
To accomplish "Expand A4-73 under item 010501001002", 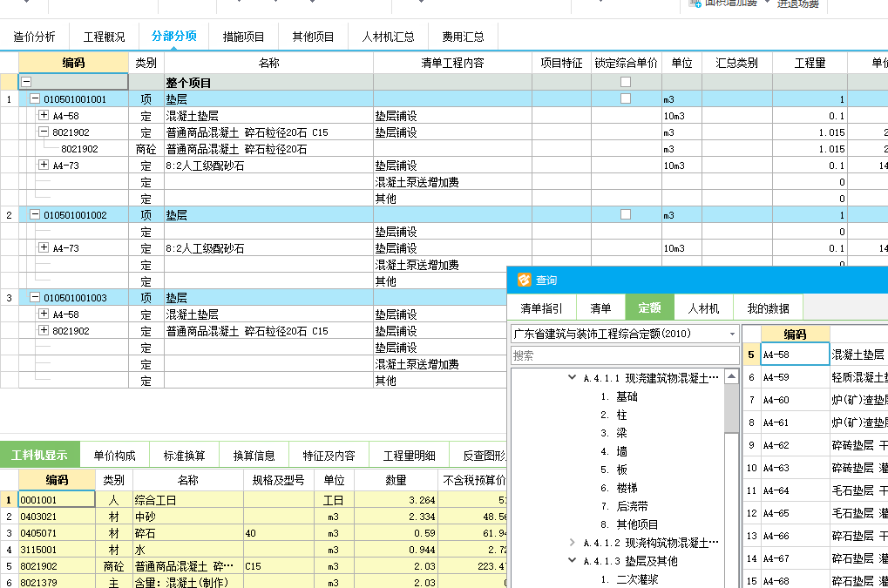I will click(x=44, y=247).
